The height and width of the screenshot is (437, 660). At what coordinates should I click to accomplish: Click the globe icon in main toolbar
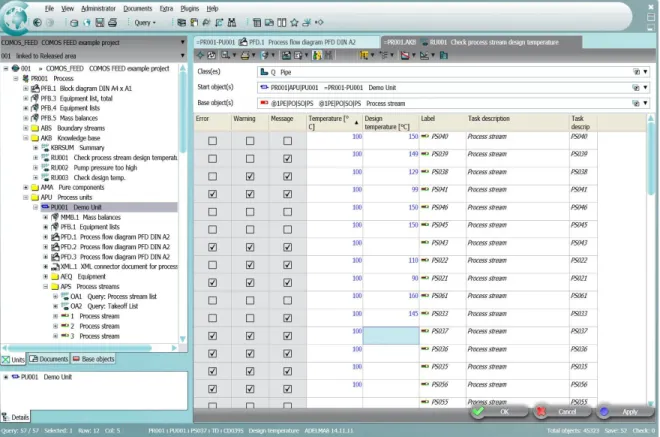click(x=87, y=23)
